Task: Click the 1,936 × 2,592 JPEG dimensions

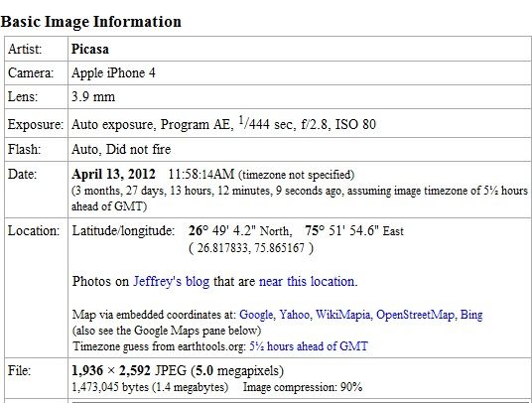Action: click(x=129, y=370)
